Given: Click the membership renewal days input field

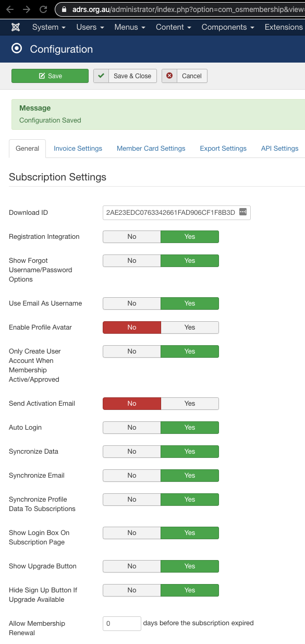Looking at the screenshot, I should coord(122,623).
